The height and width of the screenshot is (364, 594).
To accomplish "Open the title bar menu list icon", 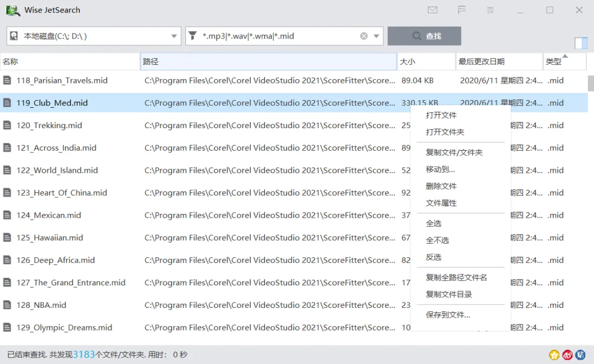I will 490,10.
